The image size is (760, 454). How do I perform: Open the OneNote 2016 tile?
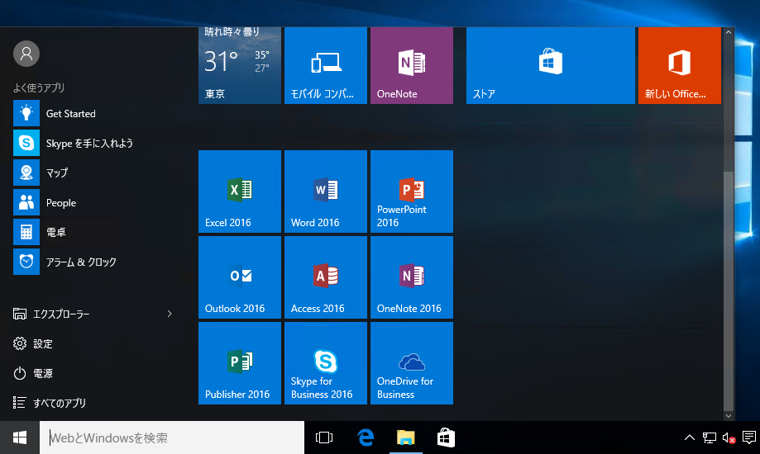click(x=412, y=277)
